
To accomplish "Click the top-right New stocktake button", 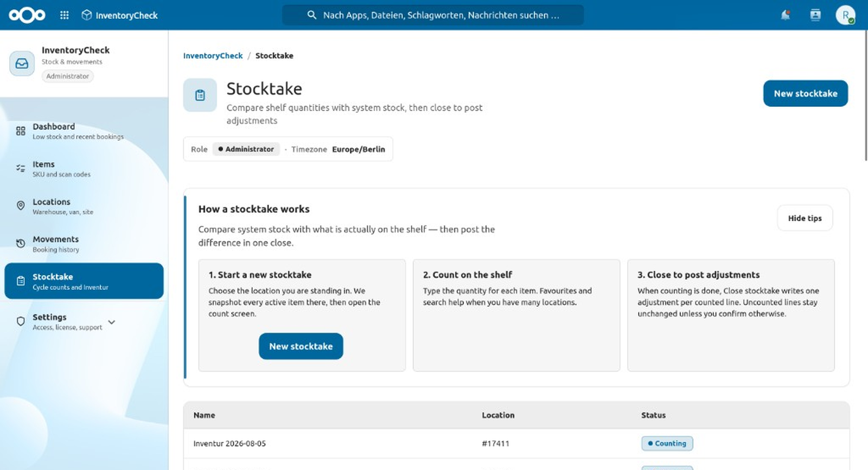I will tap(806, 93).
